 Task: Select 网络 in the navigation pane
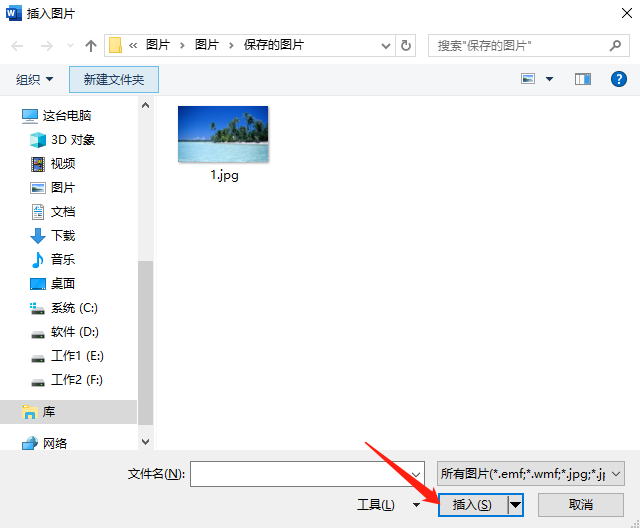55,443
